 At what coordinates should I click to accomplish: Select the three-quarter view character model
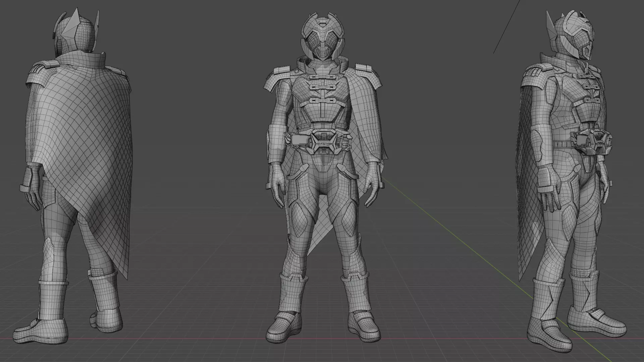click(x=570, y=181)
